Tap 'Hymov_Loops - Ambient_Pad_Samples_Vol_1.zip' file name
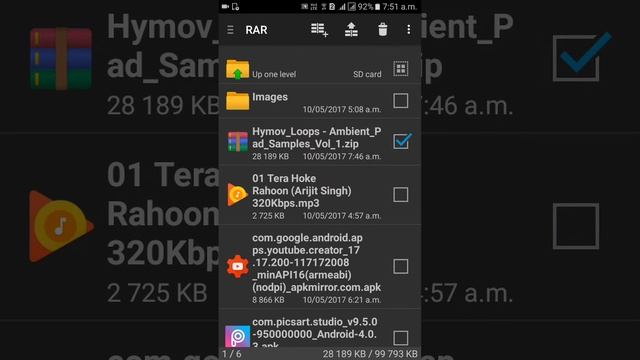This screenshot has width=640, height=360. pyautogui.click(x=317, y=138)
